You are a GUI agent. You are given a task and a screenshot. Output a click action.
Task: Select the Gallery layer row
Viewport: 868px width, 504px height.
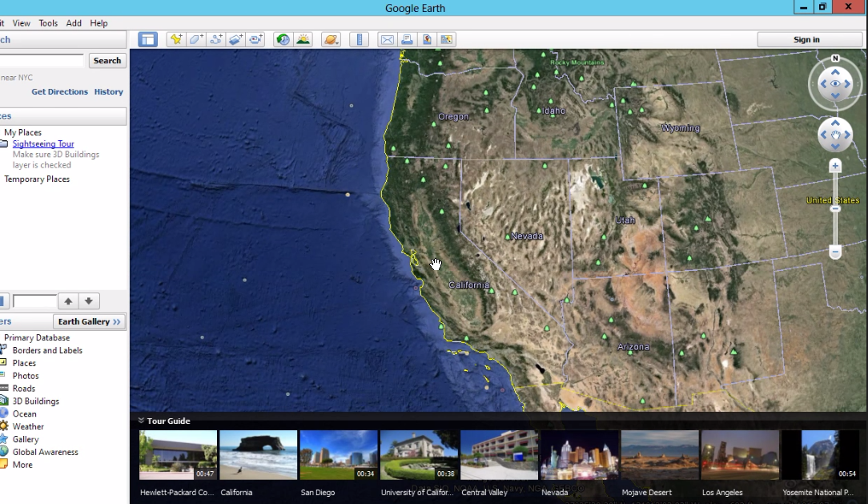click(x=26, y=439)
